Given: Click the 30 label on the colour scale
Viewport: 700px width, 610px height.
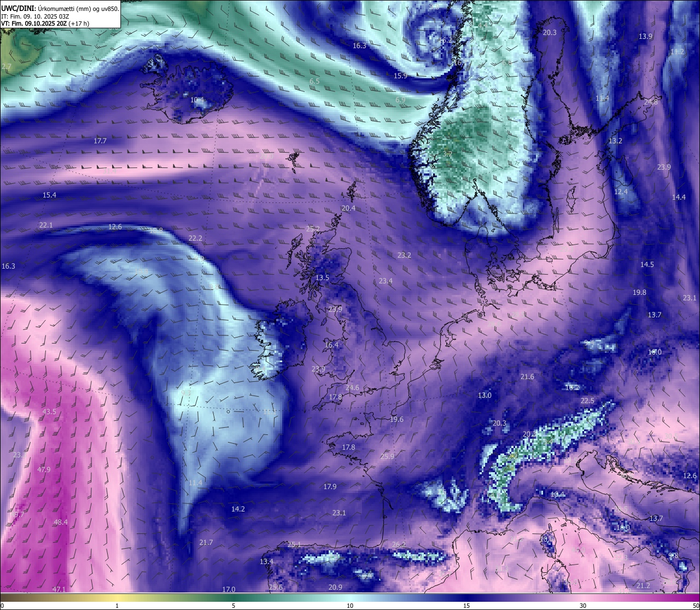Looking at the screenshot, I should pyautogui.click(x=583, y=606).
